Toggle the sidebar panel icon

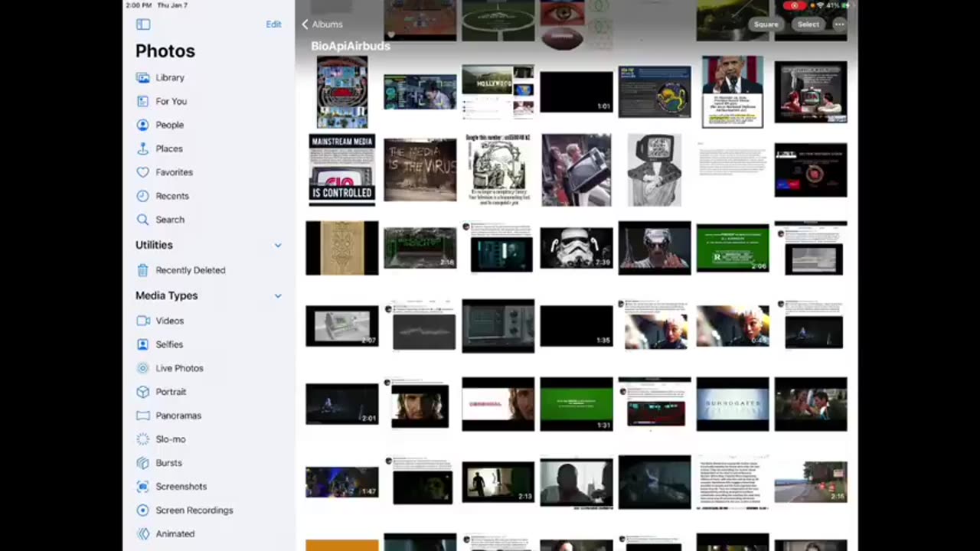click(x=143, y=24)
